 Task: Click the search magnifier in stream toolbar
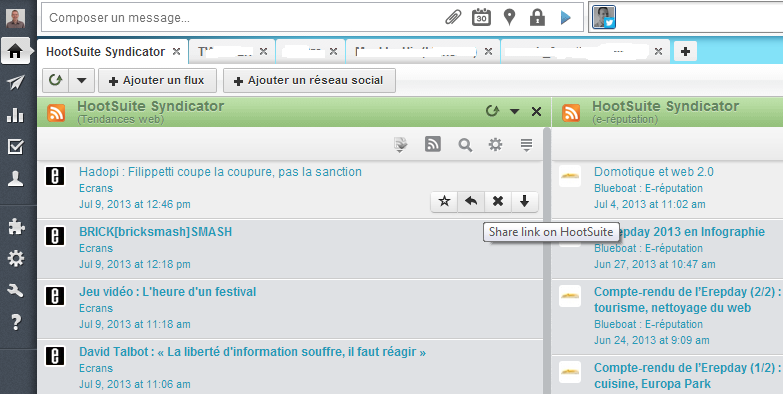click(465, 145)
